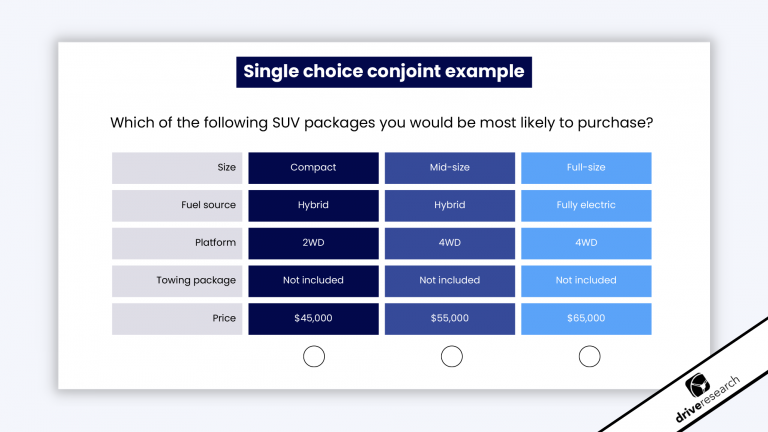Click the Drive Research logo icon
This screenshot has width=768, height=432.
pos(697,385)
